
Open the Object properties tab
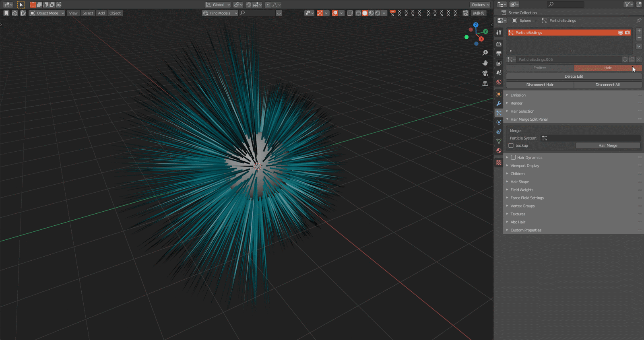coord(499,94)
